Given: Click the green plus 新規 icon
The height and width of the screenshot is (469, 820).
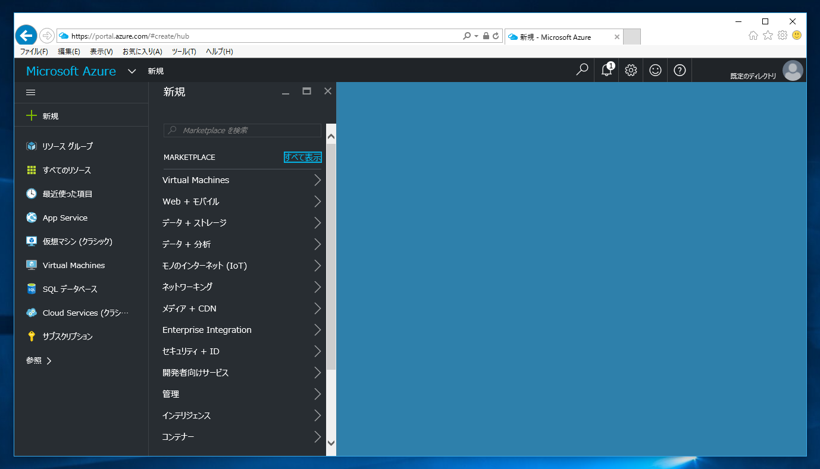Looking at the screenshot, I should [31, 116].
